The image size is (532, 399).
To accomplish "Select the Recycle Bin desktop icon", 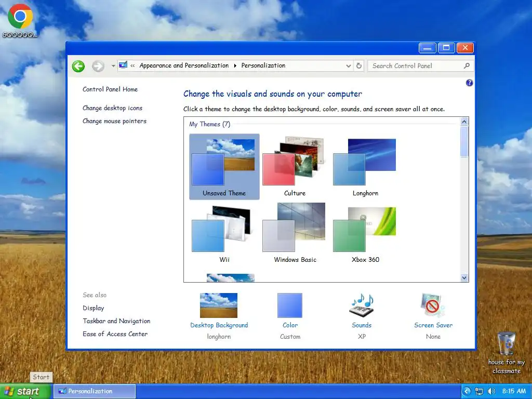I will coord(506,353).
